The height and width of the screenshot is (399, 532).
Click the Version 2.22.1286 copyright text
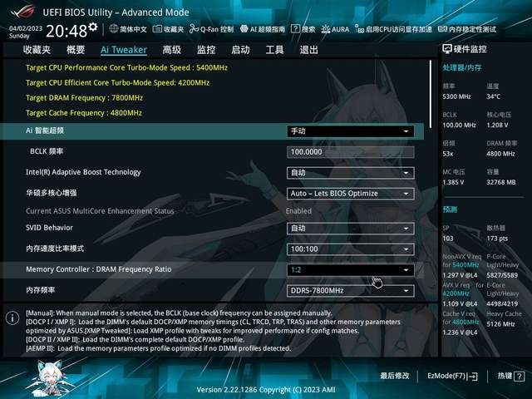point(266,390)
